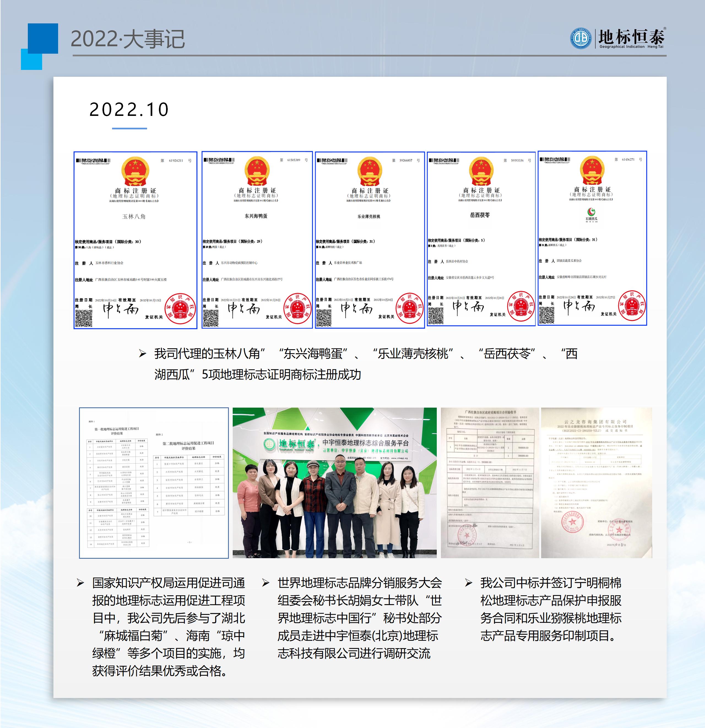
Task: Click certificate number 59193336
Action: [x=517, y=160]
